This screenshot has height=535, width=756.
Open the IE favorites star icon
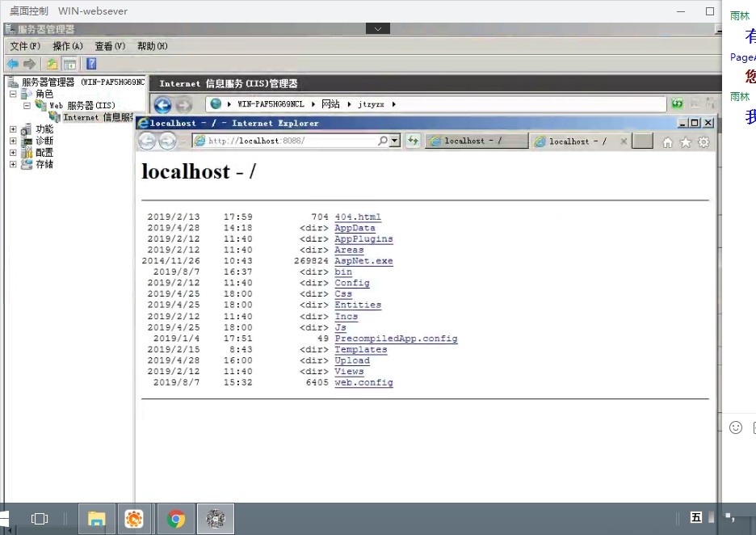(x=686, y=142)
